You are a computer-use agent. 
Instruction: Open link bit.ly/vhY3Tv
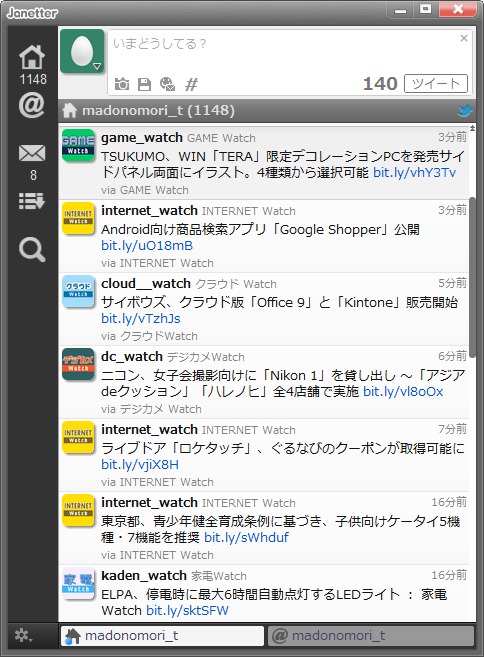pos(414,173)
